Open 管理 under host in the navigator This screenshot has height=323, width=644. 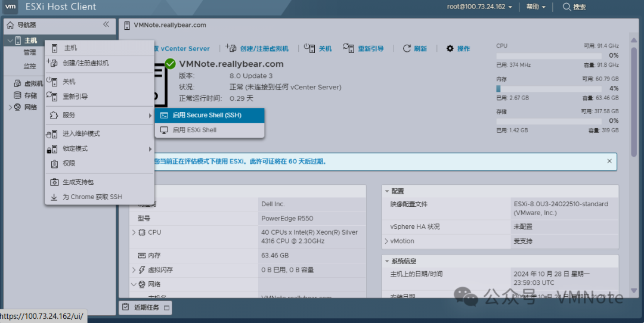pyautogui.click(x=30, y=52)
